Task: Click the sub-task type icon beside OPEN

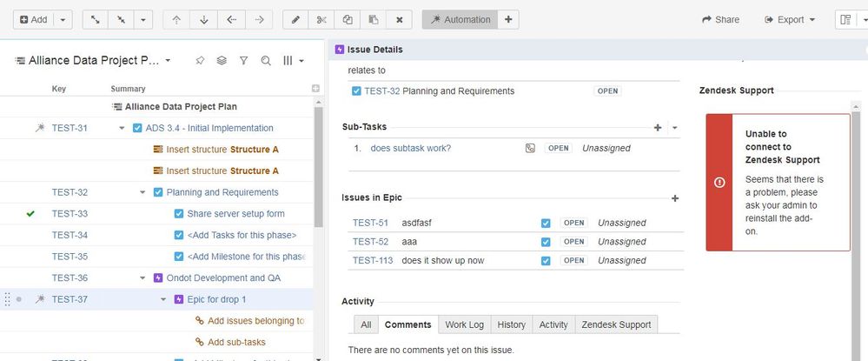Action: pyautogui.click(x=530, y=148)
